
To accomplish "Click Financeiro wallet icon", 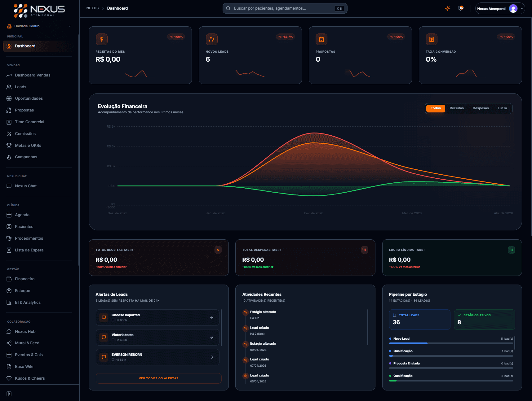I will [9, 279].
